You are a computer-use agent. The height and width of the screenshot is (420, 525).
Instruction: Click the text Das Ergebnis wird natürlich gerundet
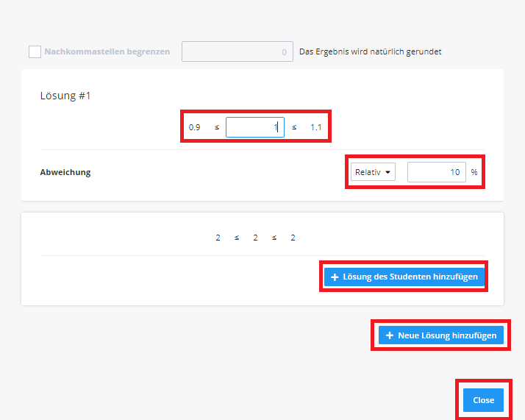pos(370,52)
